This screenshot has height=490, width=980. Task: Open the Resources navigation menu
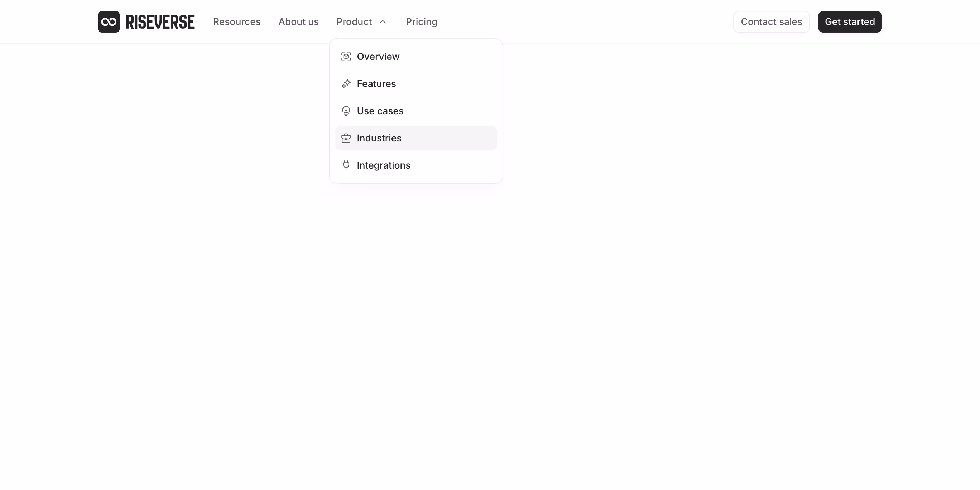click(237, 22)
